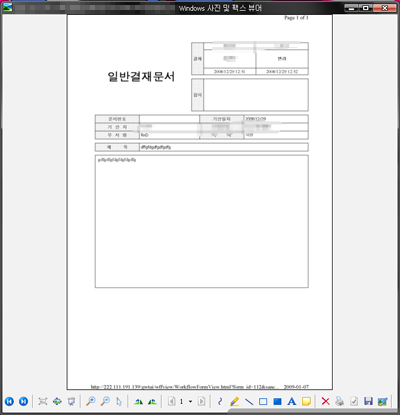Select the attached yellow note tool

coord(306,401)
